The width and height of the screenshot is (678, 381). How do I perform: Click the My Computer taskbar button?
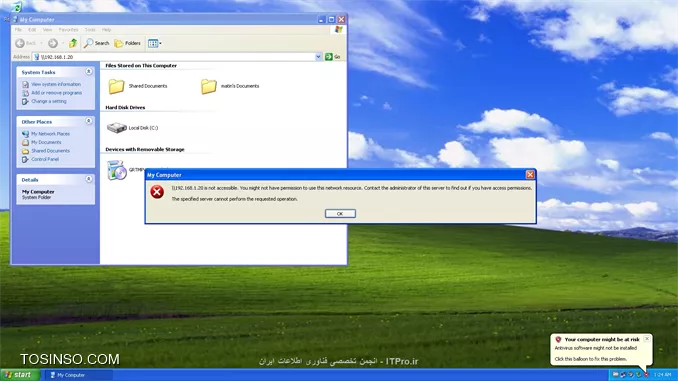[x=79, y=375]
